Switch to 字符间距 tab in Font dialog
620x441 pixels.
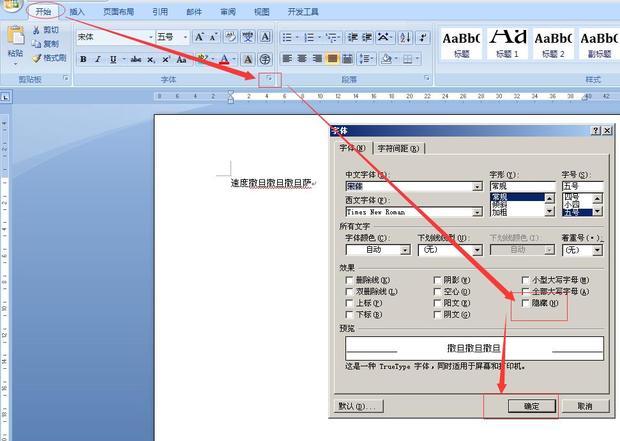pos(398,148)
